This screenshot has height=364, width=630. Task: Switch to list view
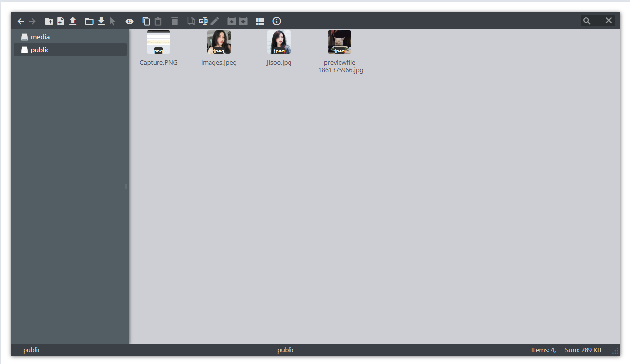click(x=260, y=21)
